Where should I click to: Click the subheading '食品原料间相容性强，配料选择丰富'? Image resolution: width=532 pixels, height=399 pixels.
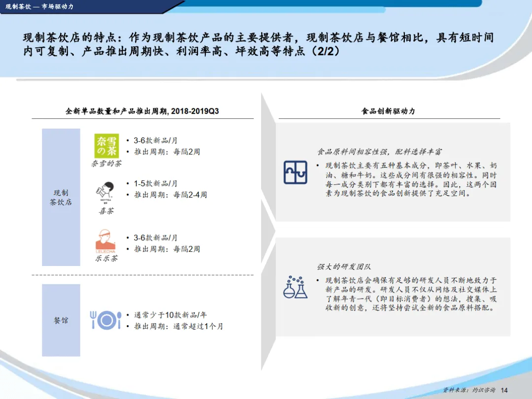(379, 152)
